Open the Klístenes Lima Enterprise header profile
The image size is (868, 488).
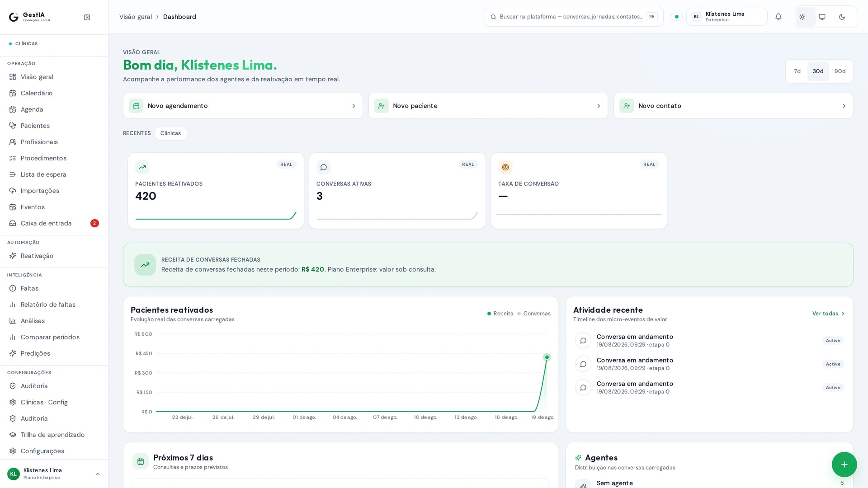[726, 17]
